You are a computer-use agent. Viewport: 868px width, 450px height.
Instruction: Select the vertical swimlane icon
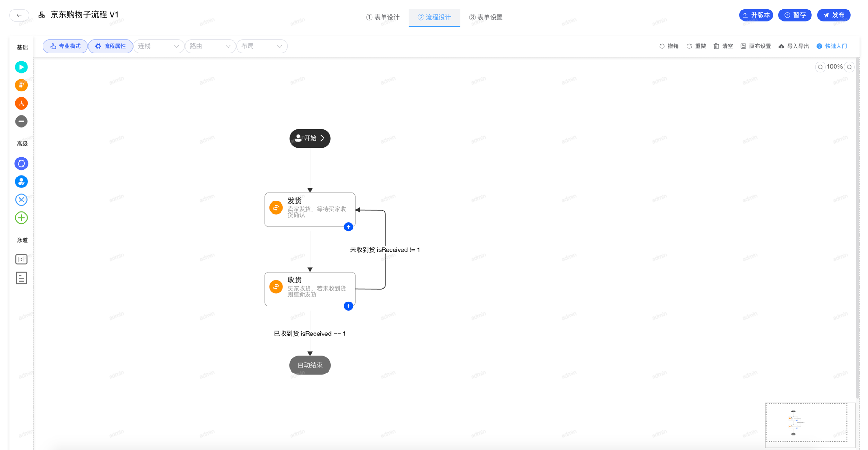tap(21, 259)
